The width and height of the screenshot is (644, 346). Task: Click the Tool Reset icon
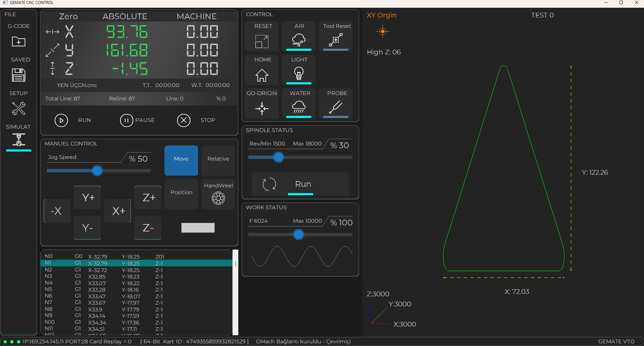click(336, 40)
